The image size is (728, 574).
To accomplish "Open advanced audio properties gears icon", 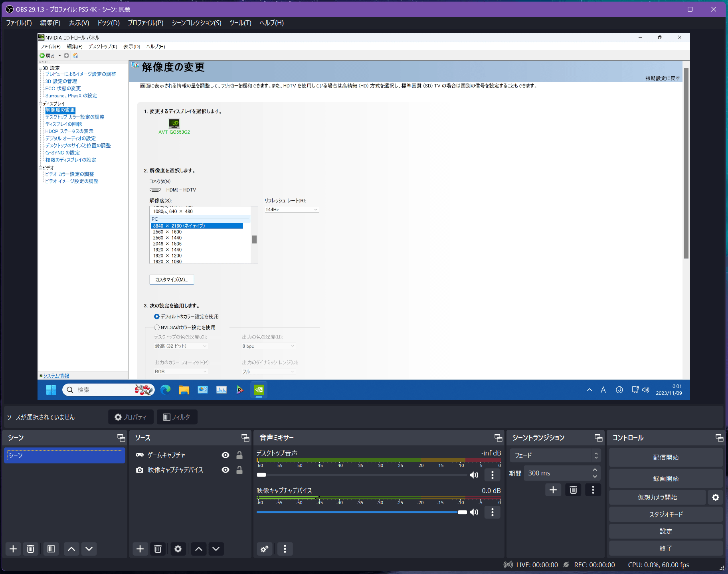I will pos(265,549).
